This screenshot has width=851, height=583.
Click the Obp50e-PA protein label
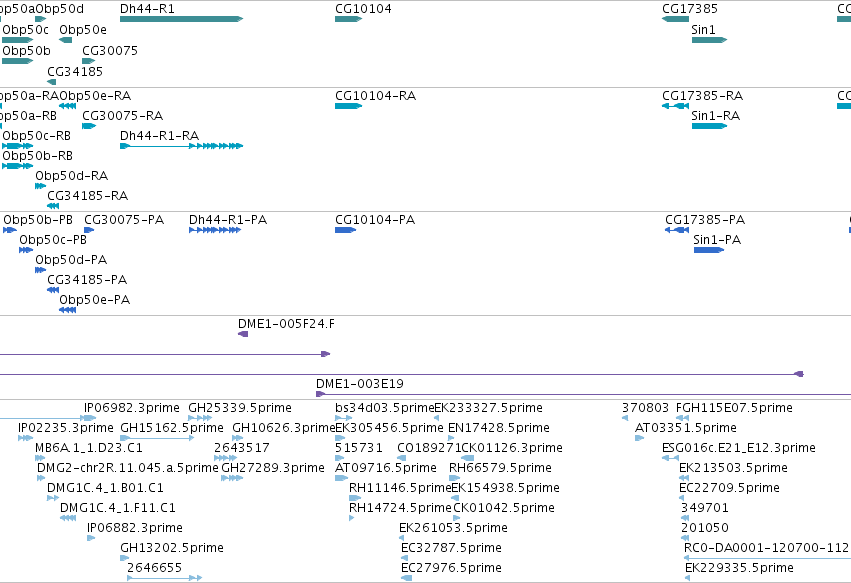pos(94,300)
